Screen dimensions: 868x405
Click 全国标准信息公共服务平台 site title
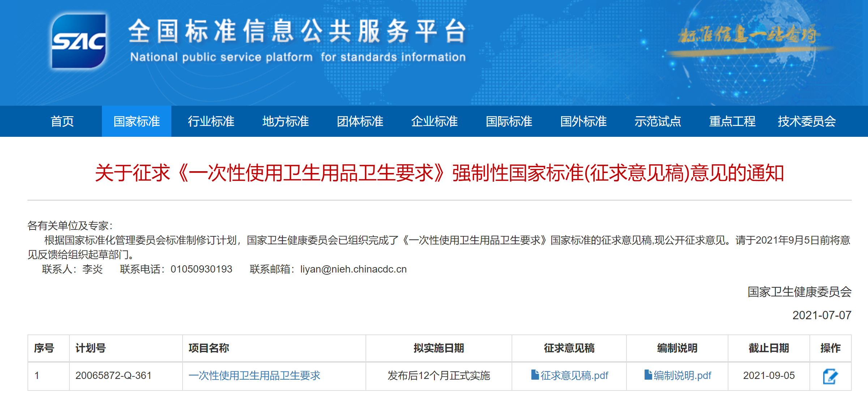(297, 31)
